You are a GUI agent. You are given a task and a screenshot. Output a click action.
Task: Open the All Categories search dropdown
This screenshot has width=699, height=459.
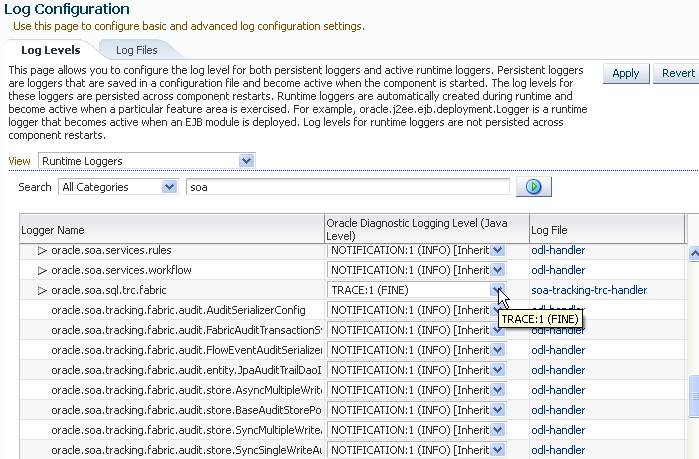point(118,187)
